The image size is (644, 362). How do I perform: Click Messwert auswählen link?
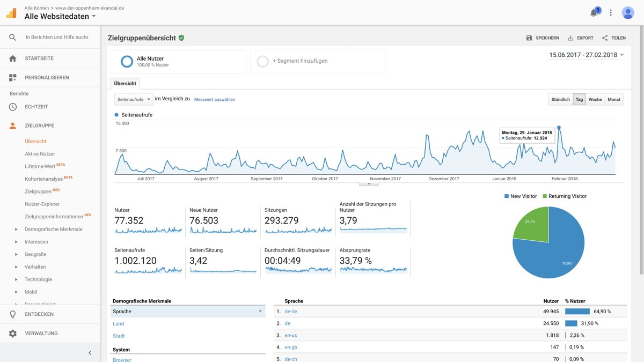coord(215,100)
